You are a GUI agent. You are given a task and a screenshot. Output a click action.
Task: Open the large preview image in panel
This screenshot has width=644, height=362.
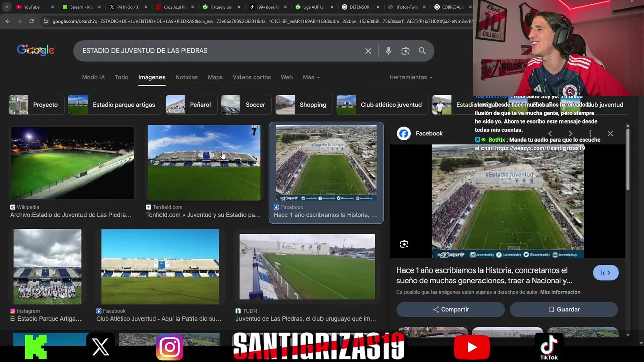(x=508, y=201)
